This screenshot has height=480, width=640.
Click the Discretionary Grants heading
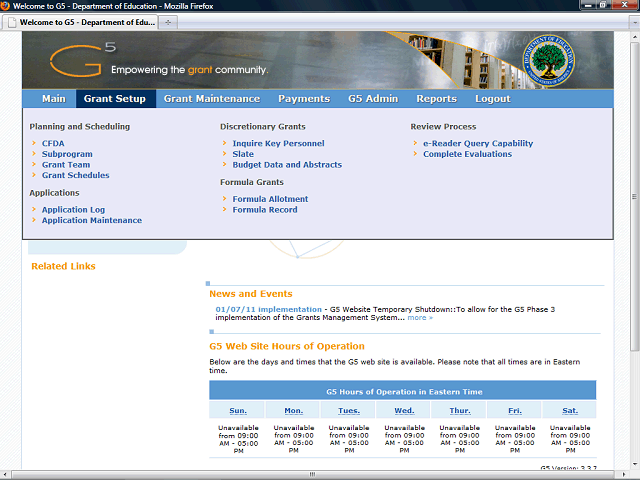(262, 127)
